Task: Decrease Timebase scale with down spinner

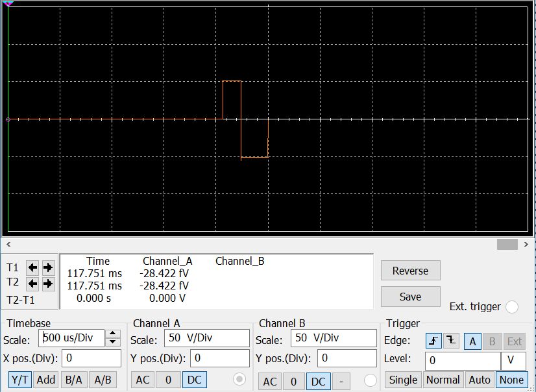Action: (x=113, y=342)
